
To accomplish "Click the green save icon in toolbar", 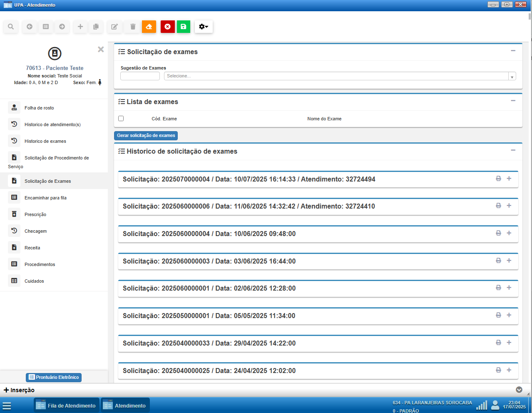I will [x=183, y=27].
